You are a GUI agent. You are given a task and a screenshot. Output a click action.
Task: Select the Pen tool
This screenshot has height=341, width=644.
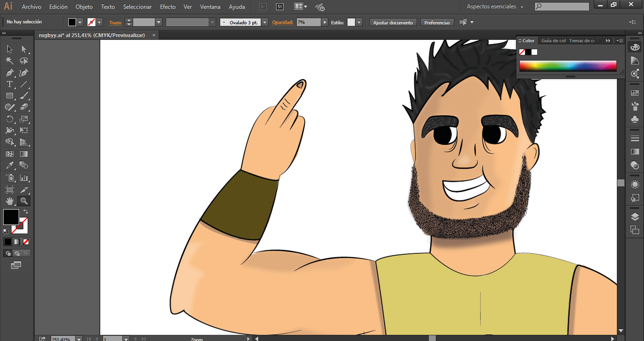[10, 73]
